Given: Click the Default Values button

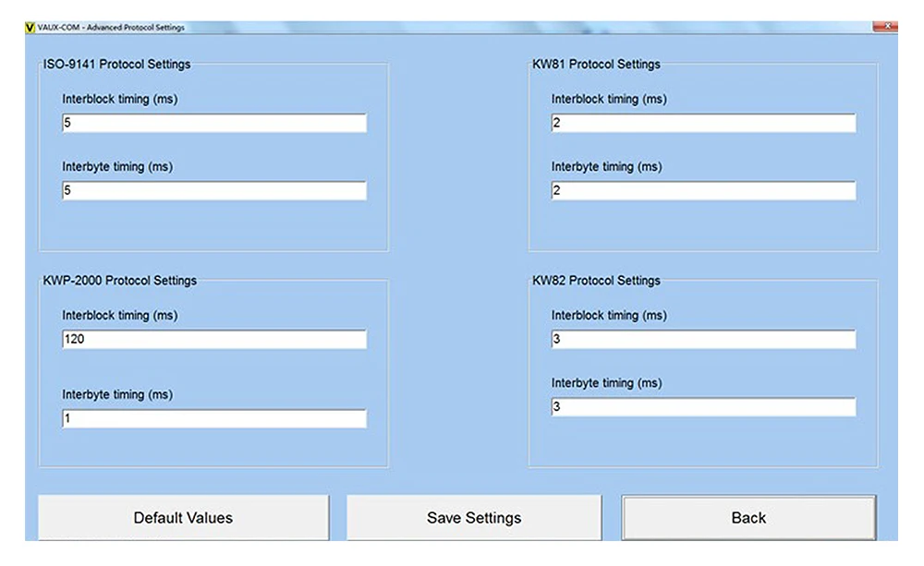Looking at the screenshot, I should 183,518.
